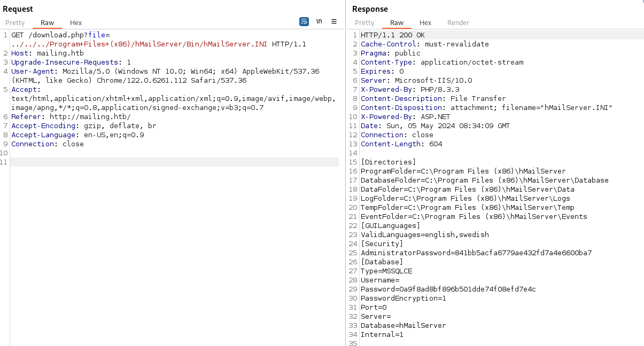This screenshot has width=644, height=346.
Task: Click 'Connection: close' in the Response panel
Action: [x=397, y=135]
